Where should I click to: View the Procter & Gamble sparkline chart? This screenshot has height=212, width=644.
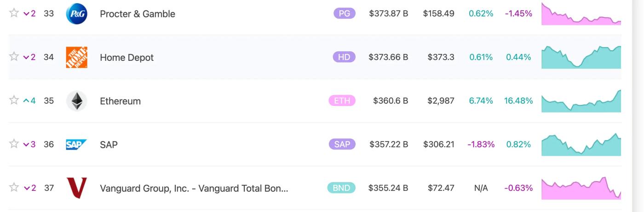coord(581,15)
